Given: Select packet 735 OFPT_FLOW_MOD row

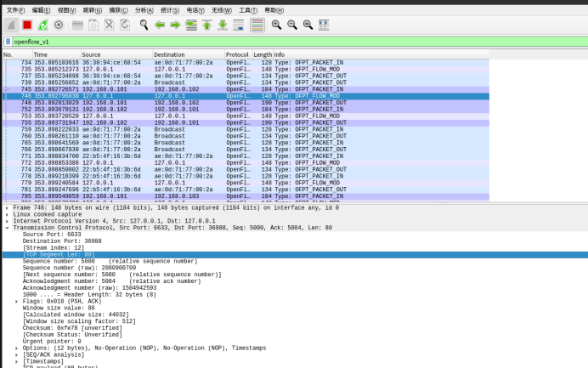Looking at the screenshot, I should click(246, 70).
